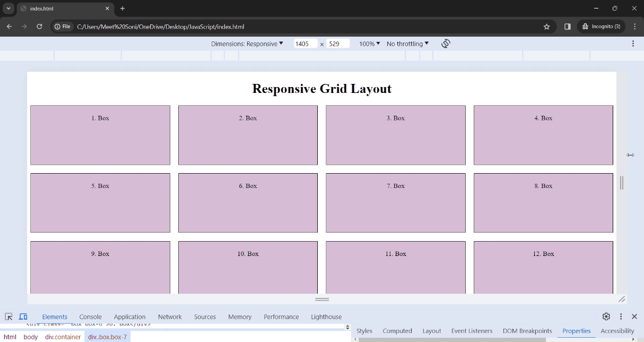644x342 pixels.
Task: Open the DOM Breakpoints sidebar tab
Action: [527, 331]
